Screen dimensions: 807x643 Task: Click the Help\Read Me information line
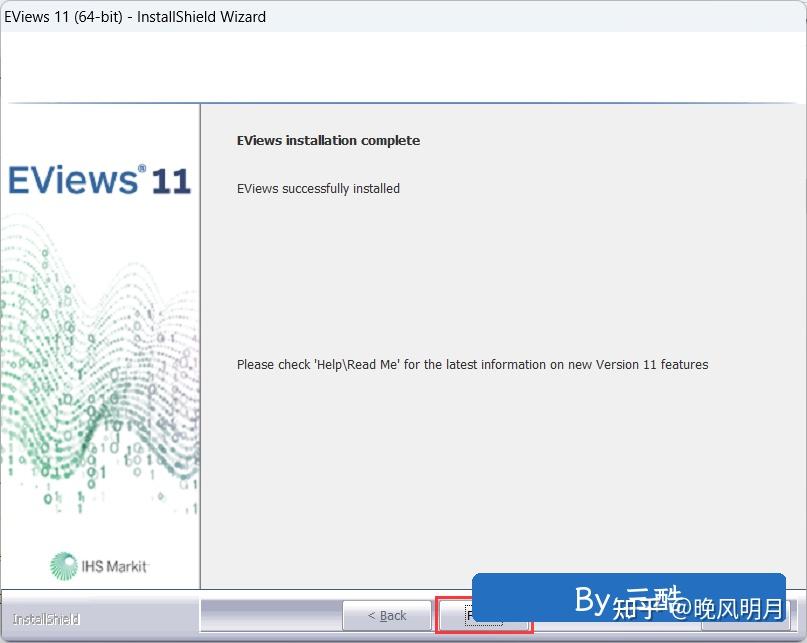tap(472, 364)
